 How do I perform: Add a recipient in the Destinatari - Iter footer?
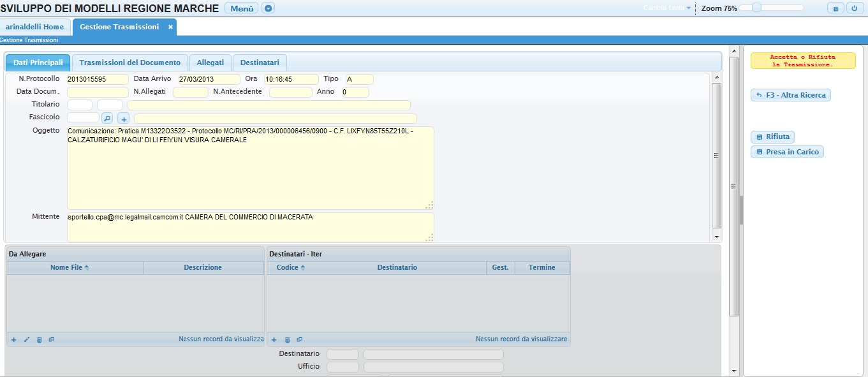(274, 339)
